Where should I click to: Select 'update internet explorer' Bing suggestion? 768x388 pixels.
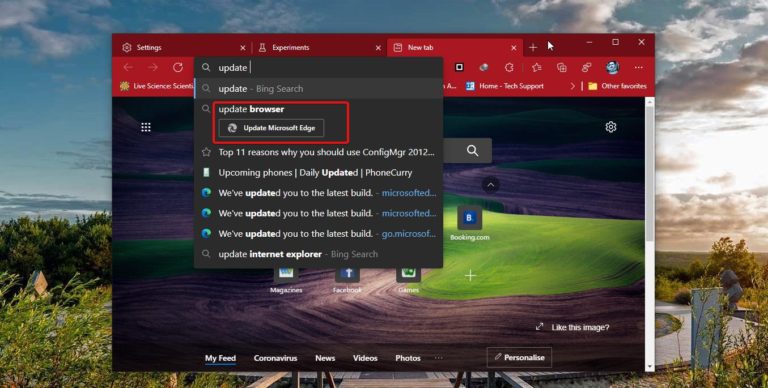pyautogui.click(x=319, y=254)
